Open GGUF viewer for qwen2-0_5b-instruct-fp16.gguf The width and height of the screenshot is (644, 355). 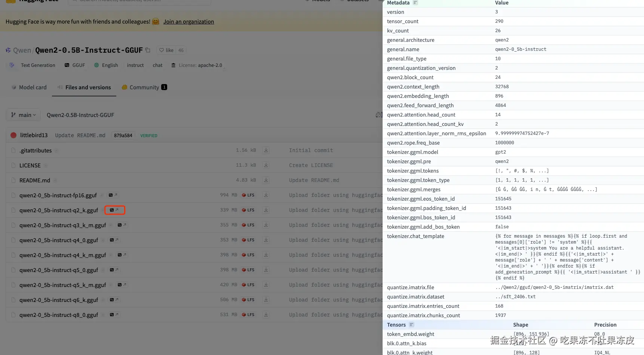(x=113, y=195)
